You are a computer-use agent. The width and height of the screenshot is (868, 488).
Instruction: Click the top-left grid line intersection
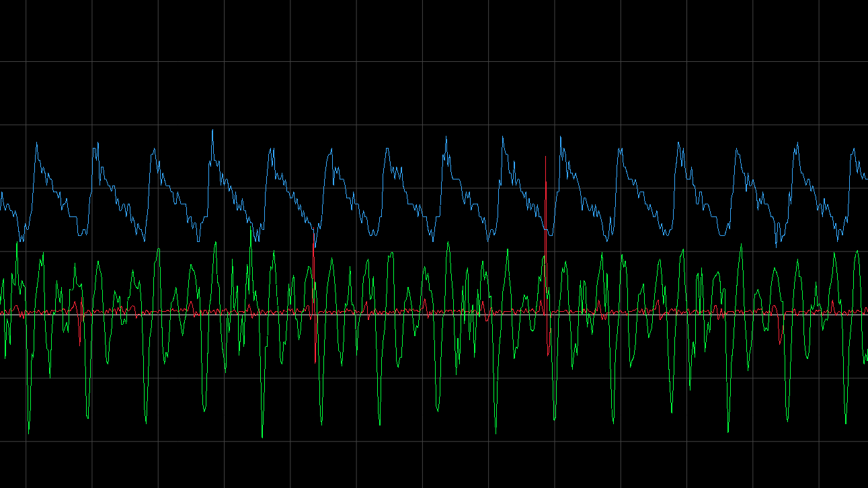point(26,62)
